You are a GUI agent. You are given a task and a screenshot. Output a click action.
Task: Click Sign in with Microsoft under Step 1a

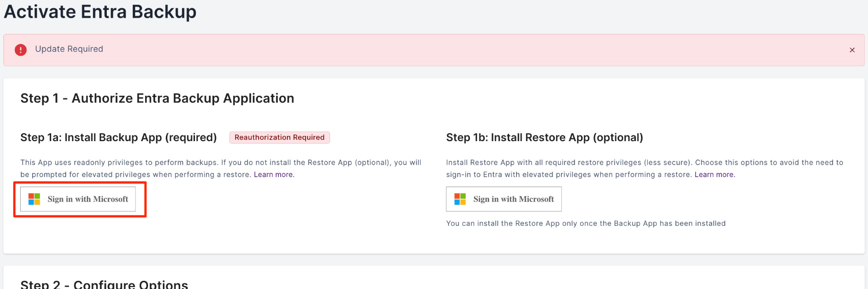(x=78, y=199)
